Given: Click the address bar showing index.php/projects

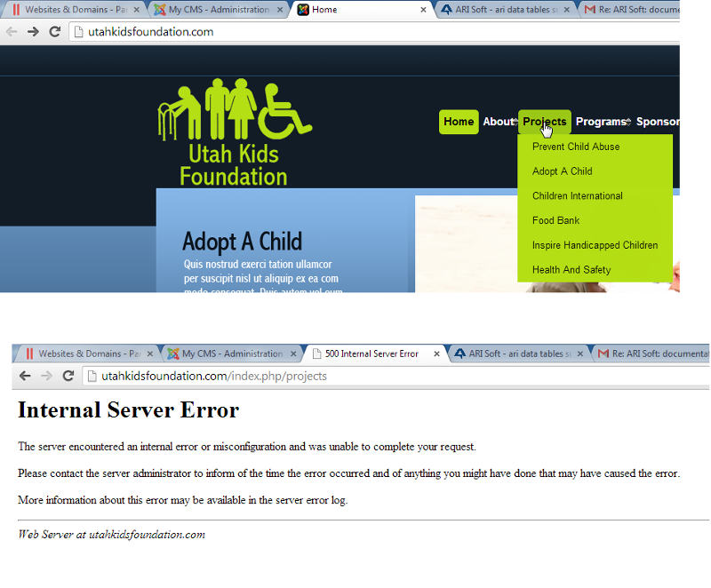Looking at the screenshot, I should click(395, 376).
